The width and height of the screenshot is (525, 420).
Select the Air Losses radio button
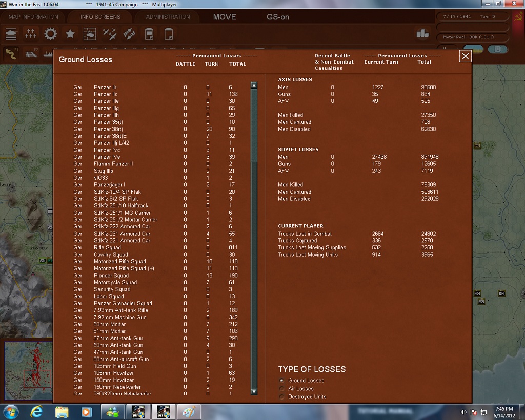282,389
